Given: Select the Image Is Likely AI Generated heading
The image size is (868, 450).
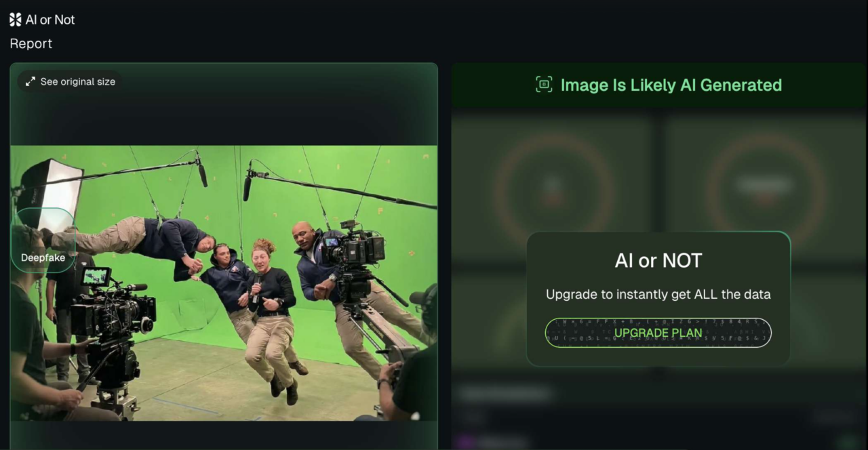Looking at the screenshot, I should tap(671, 85).
